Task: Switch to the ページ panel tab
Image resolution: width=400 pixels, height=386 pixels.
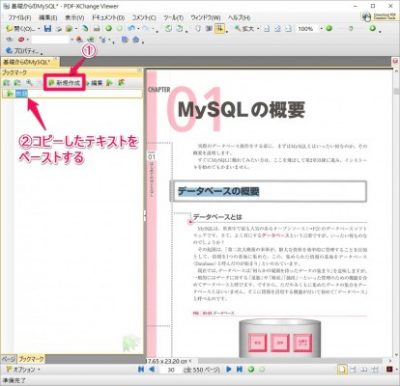Action: coord(8,359)
